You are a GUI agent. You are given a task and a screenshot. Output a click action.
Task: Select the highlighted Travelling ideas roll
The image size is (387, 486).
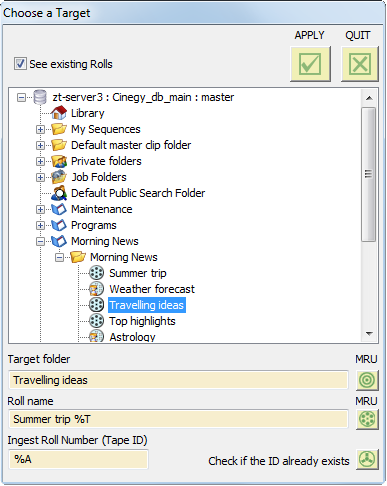tap(147, 305)
